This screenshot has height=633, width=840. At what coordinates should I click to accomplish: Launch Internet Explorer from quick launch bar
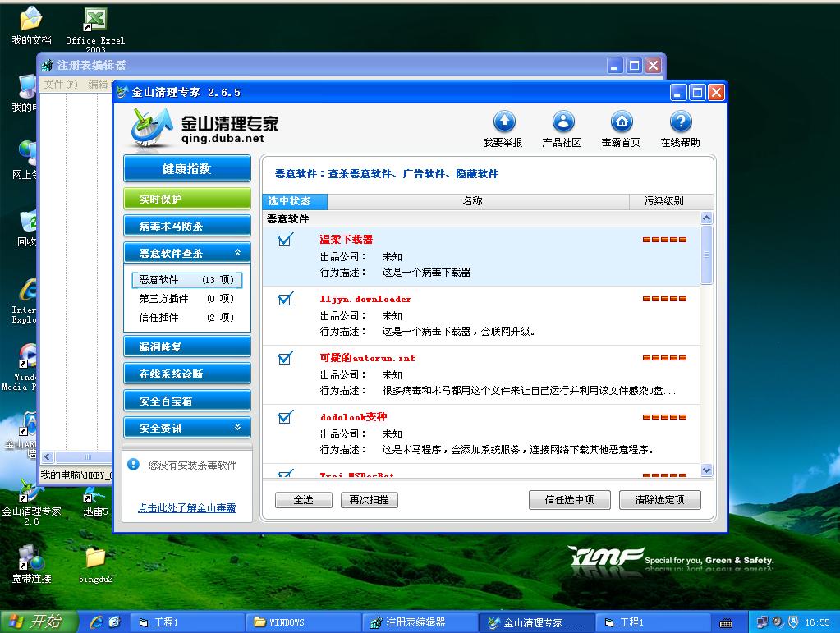[96, 622]
